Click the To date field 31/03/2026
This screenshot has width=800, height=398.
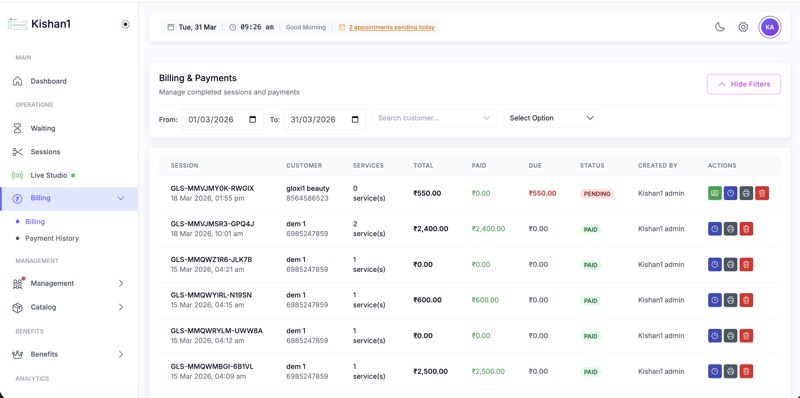[325, 119]
